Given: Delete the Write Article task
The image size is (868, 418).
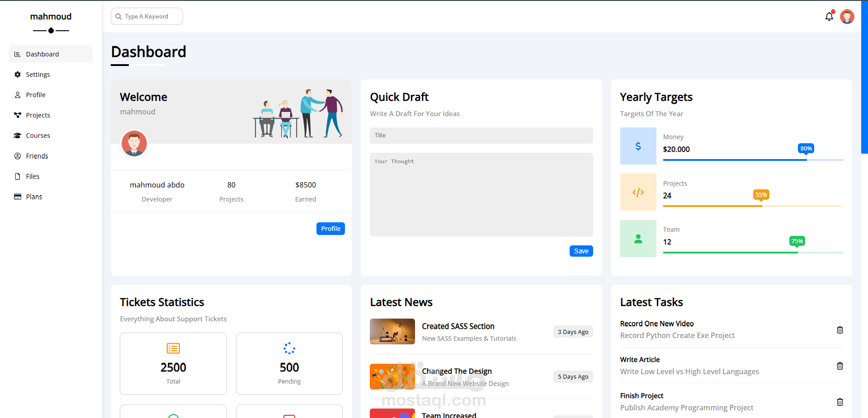Looking at the screenshot, I should click(840, 366).
